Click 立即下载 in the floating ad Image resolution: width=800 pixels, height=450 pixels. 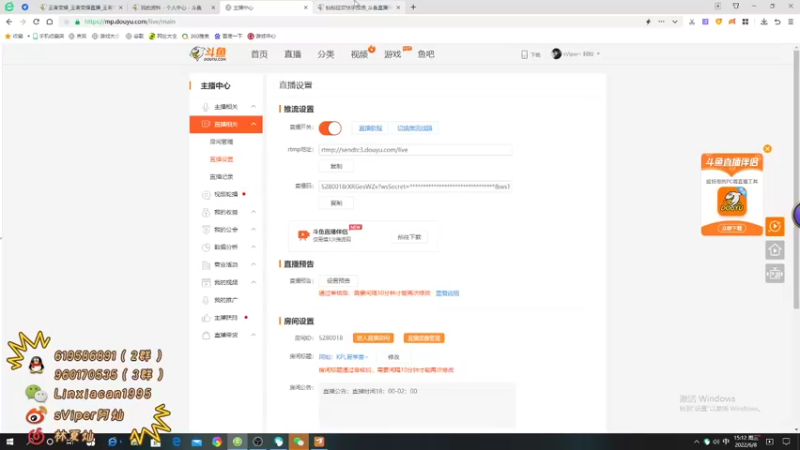click(732, 228)
